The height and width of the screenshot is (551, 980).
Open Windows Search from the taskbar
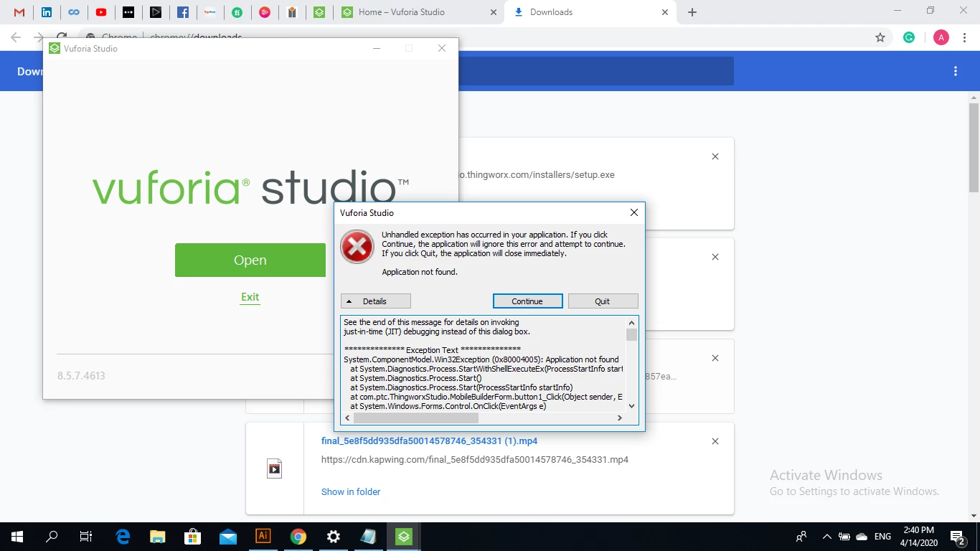52,537
